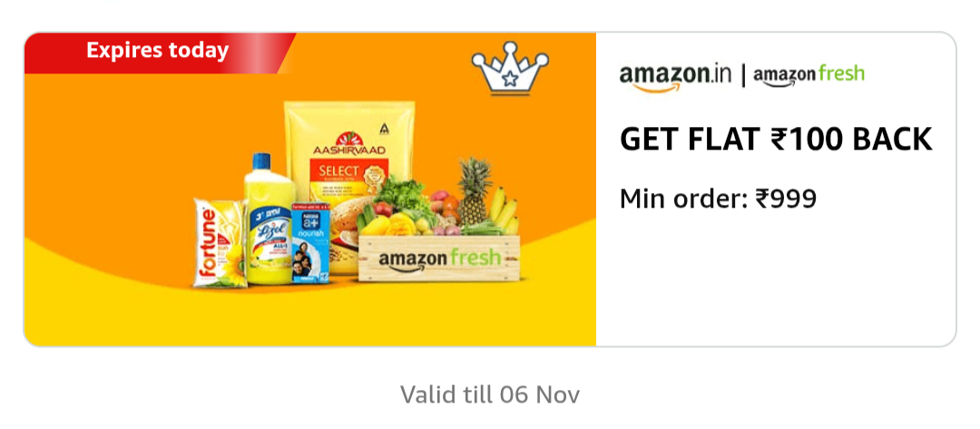The height and width of the screenshot is (429, 980).
Task: Click the Nestle a+ nourish milk carton
Action: [310, 246]
